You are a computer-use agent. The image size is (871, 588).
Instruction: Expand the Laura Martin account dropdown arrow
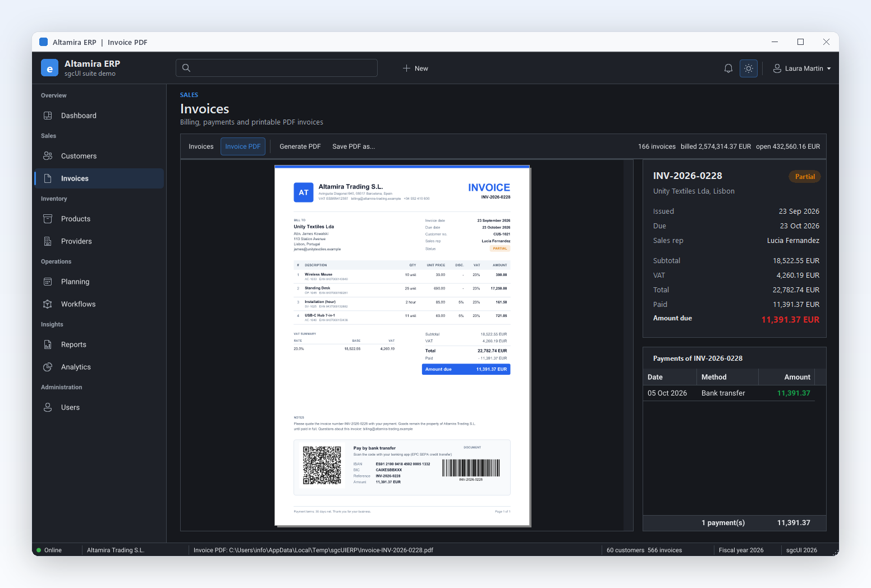tap(829, 68)
